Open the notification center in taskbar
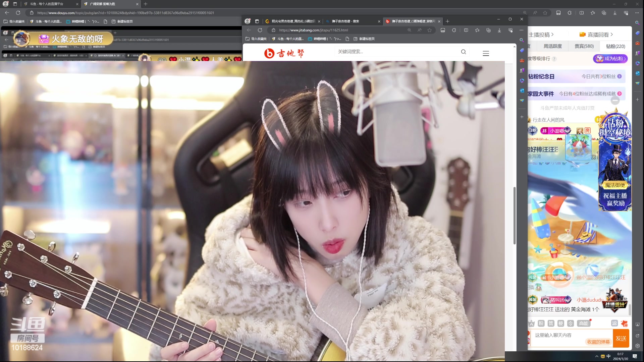Image resolution: width=644 pixels, height=362 pixels. [x=635, y=356]
